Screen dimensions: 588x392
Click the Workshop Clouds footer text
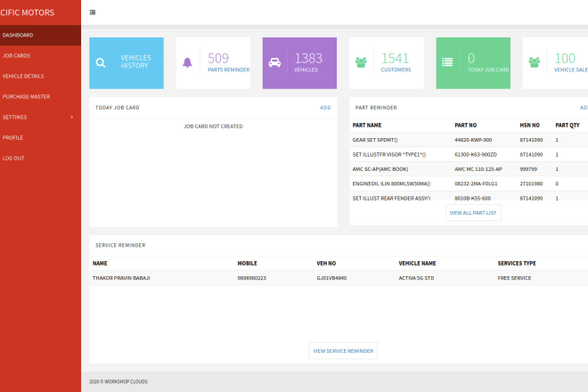point(118,381)
